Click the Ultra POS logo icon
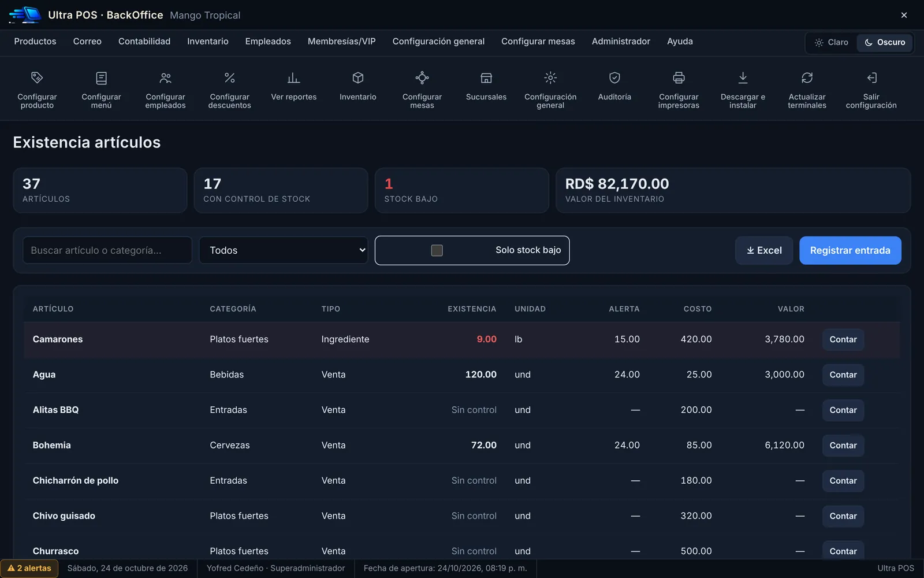The image size is (924, 578). (25, 15)
